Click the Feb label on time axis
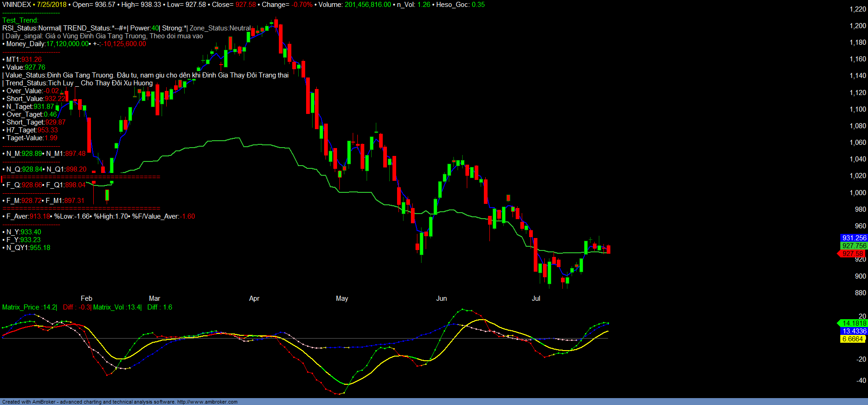Viewport: 868px width, 405px height. [x=86, y=298]
